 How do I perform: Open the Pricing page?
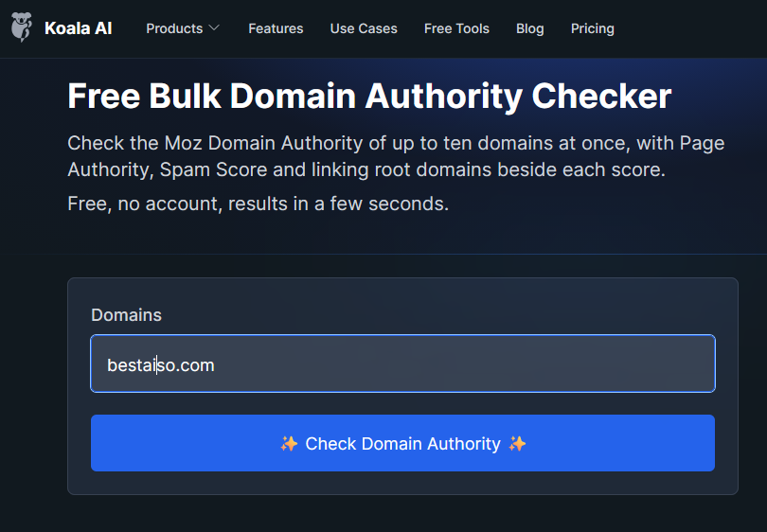(x=593, y=28)
